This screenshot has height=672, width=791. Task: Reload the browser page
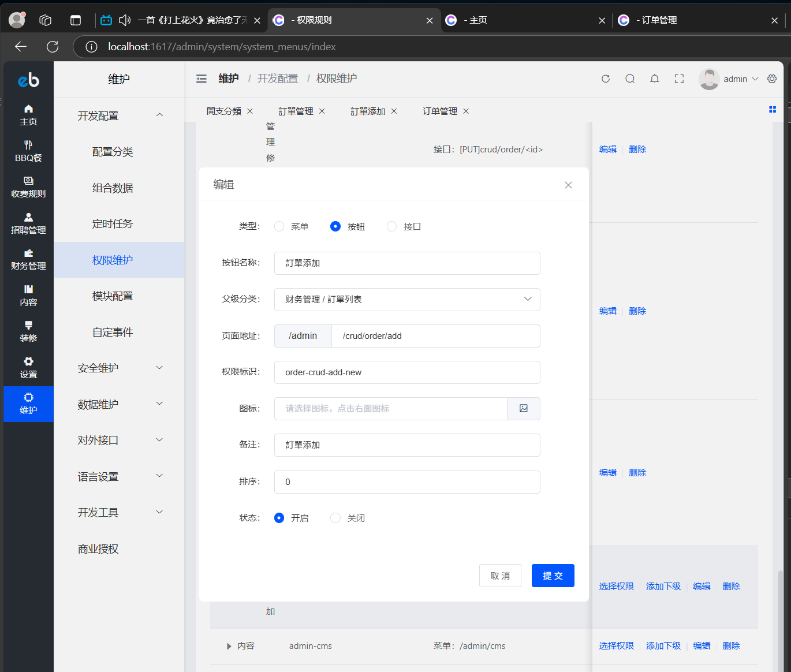(x=53, y=47)
